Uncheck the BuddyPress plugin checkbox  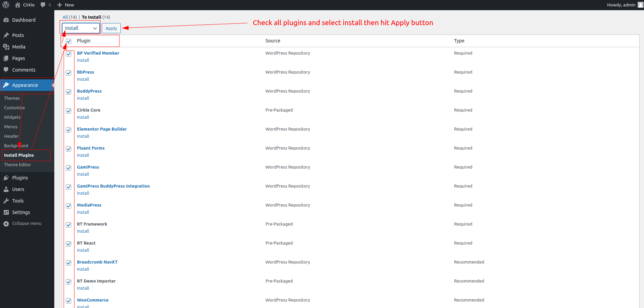point(69,92)
